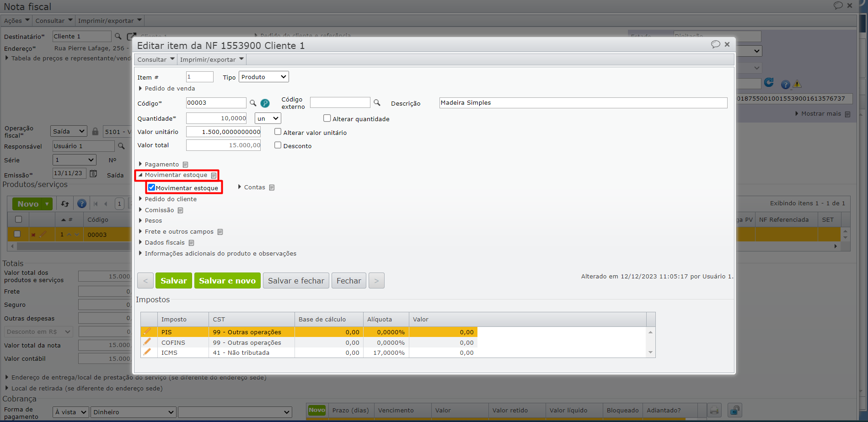This screenshot has height=422, width=868.
Task: Search product code with magnifier beside Código
Action: [x=253, y=103]
